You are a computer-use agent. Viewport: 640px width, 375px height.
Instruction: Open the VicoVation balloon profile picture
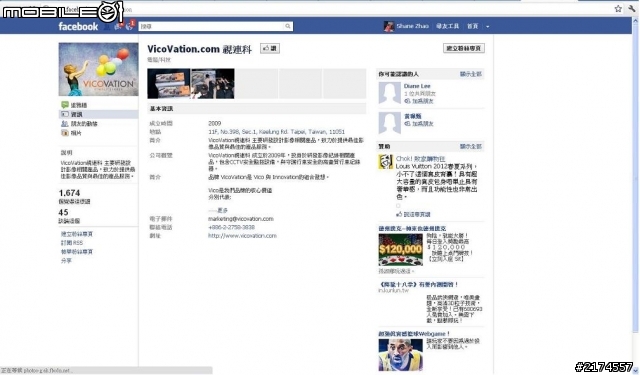(98, 69)
